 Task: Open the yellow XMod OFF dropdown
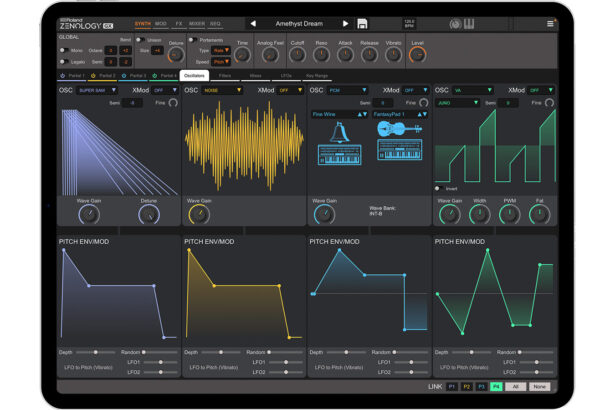pos(291,90)
